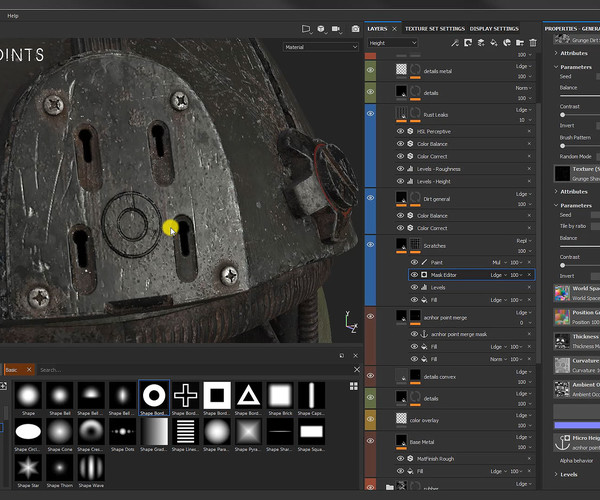
Task: Click the Properties panel title tab
Action: coord(572,29)
